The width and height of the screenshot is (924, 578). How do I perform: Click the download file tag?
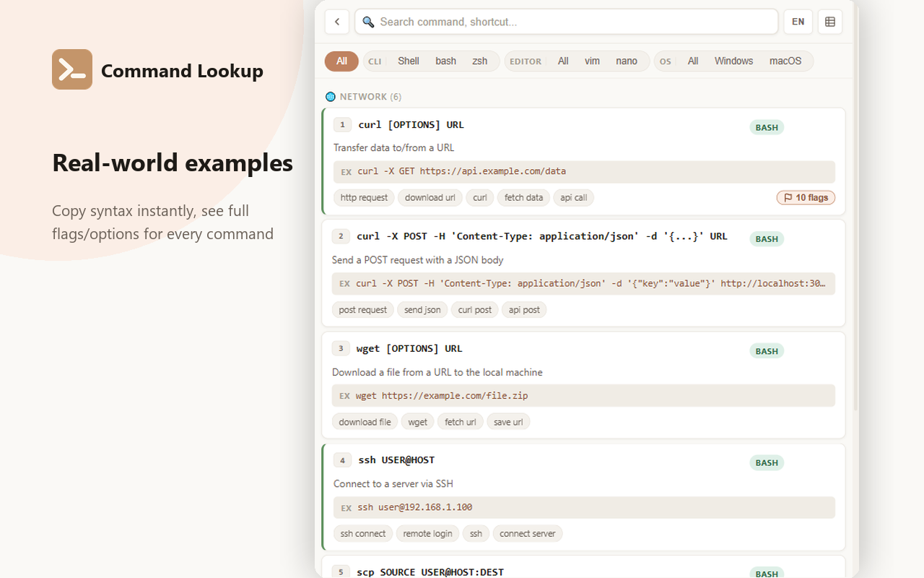365,422
